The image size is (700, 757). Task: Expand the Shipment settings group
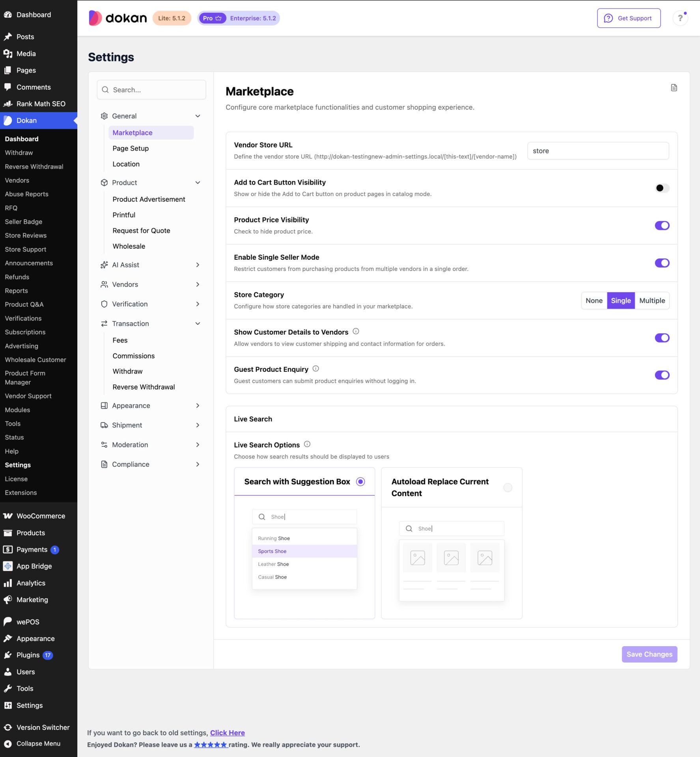coord(151,425)
